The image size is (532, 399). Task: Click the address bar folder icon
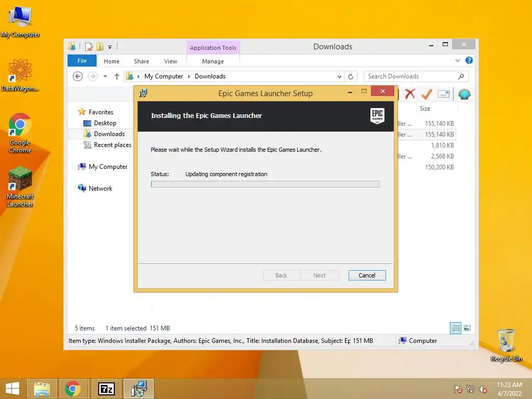129,76
